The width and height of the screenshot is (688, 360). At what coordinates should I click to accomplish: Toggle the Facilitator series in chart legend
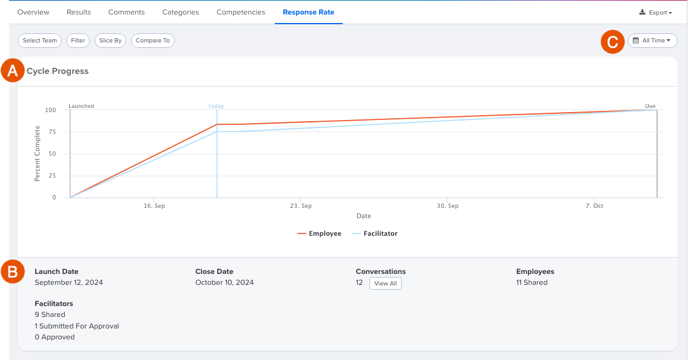(x=375, y=234)
